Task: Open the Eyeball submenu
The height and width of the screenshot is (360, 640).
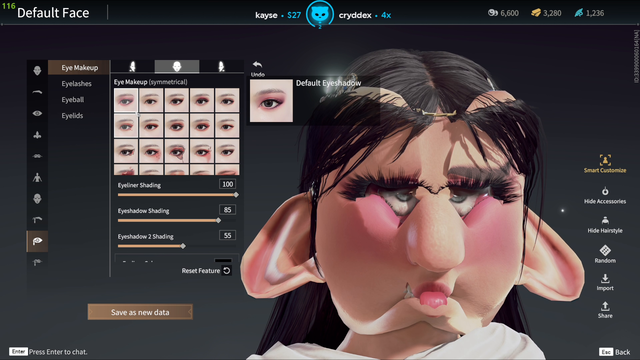Action: [73, 100]
